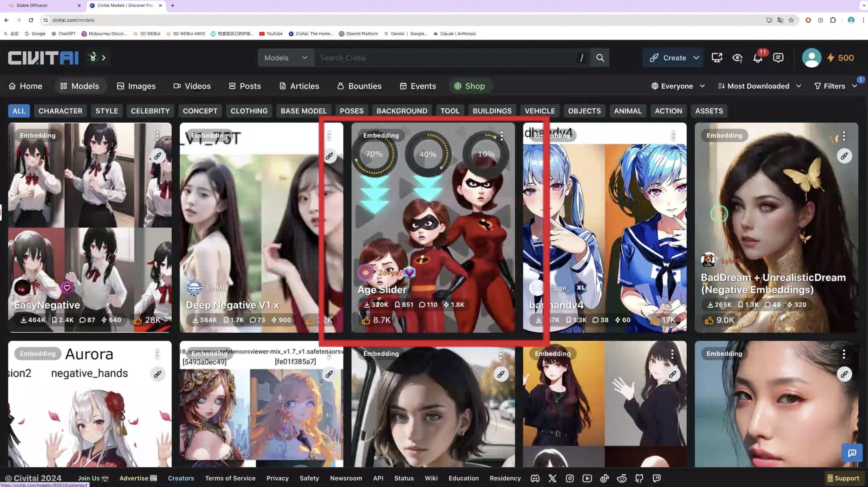Open the user avatar menu

pyautogui.click(x=812, y=58)
